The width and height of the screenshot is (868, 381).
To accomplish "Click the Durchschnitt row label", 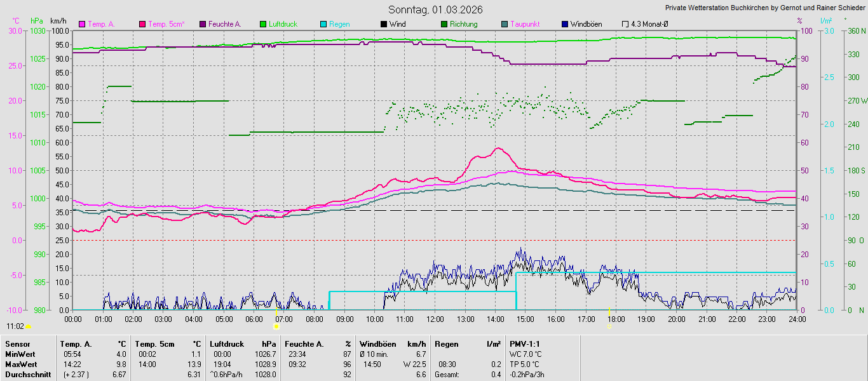I will tap(27, 375).
